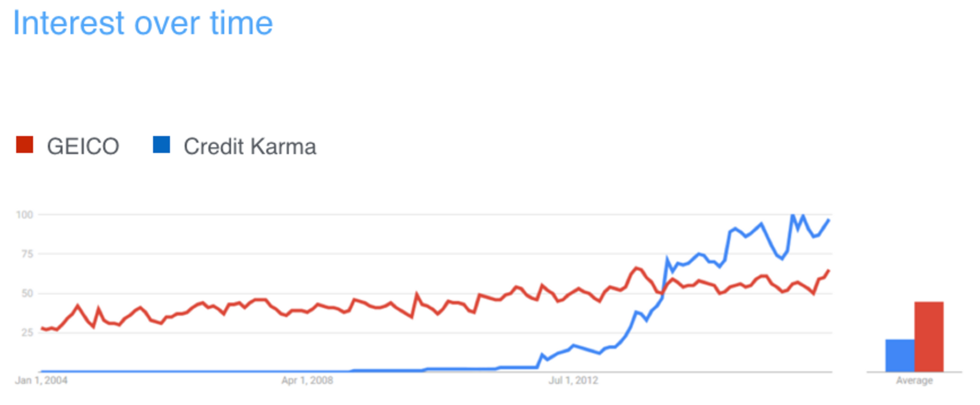Screen dimensions: 980x405
Task: Click the Jan 1, 2004 axis label
Action: point(41,381)
